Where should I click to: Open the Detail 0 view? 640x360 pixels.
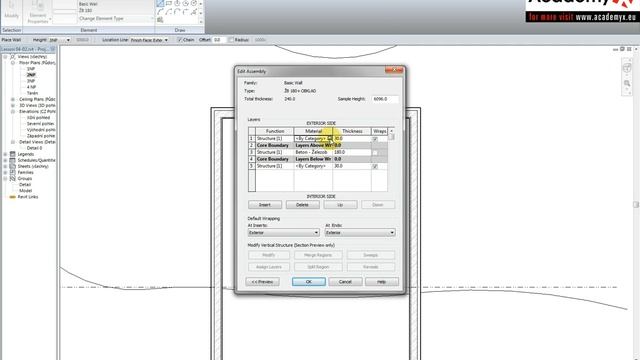pos(35,148)
